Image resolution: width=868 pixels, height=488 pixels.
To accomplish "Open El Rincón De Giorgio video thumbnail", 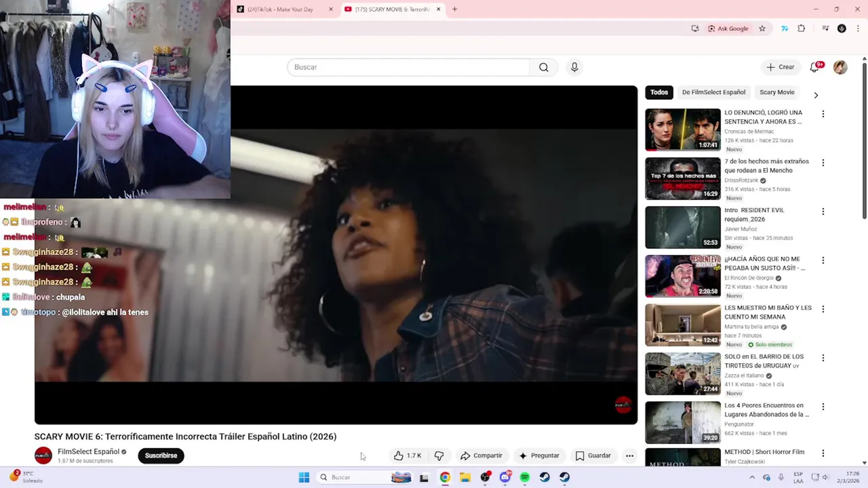I will tap(683, 276).
